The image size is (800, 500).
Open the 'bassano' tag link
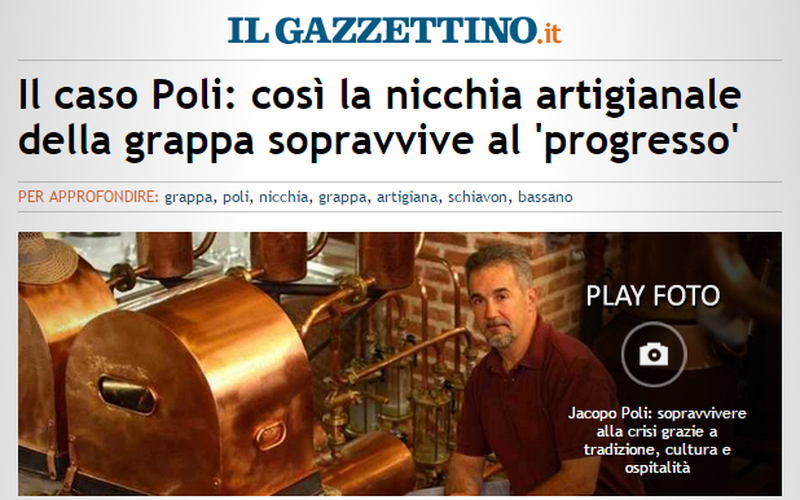[545, 197]
